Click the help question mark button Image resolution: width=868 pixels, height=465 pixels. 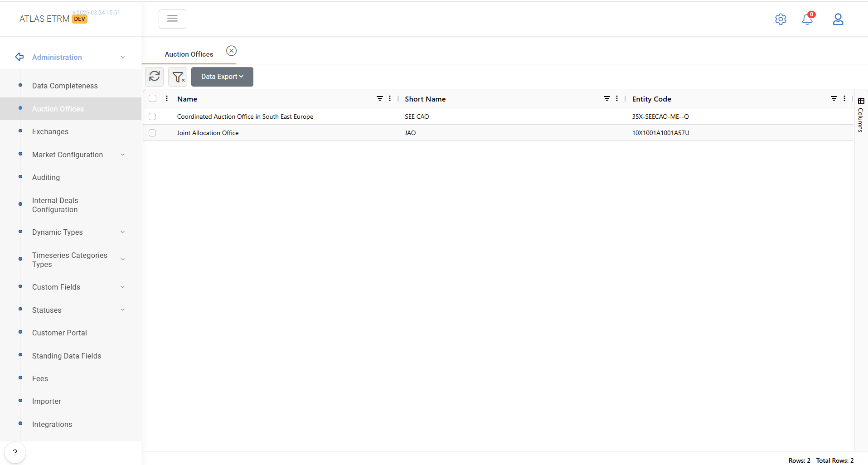[15, 452]
